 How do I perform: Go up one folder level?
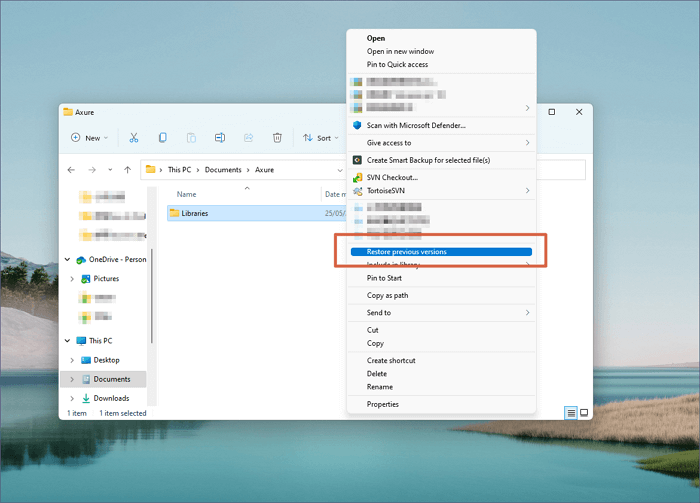click(128, 170)
